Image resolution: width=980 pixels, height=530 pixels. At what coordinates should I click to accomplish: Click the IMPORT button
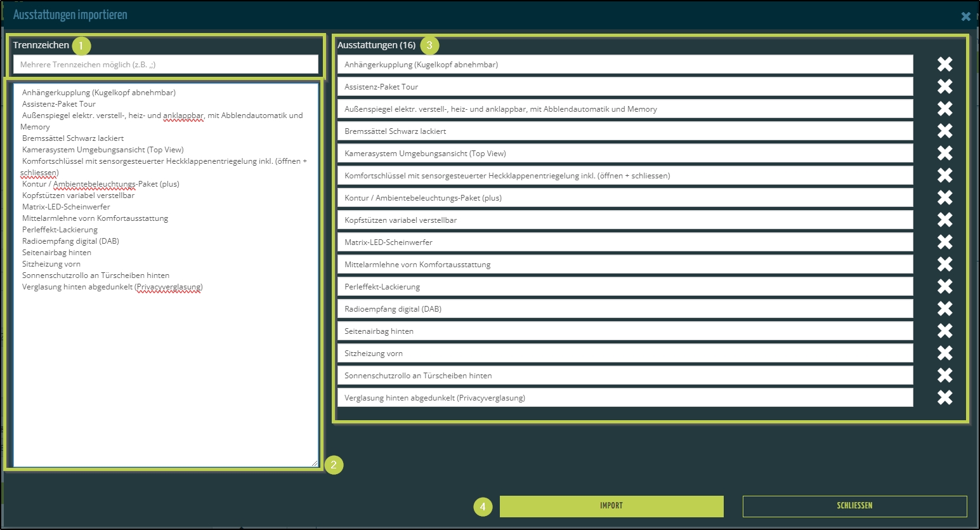pyautogui.click(x=611, y=506)
